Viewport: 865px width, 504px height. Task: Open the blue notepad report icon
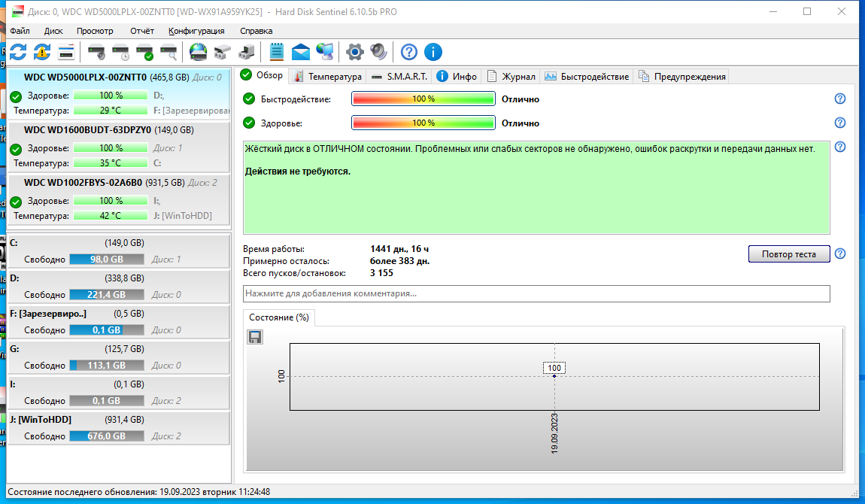tap(276, 53)
